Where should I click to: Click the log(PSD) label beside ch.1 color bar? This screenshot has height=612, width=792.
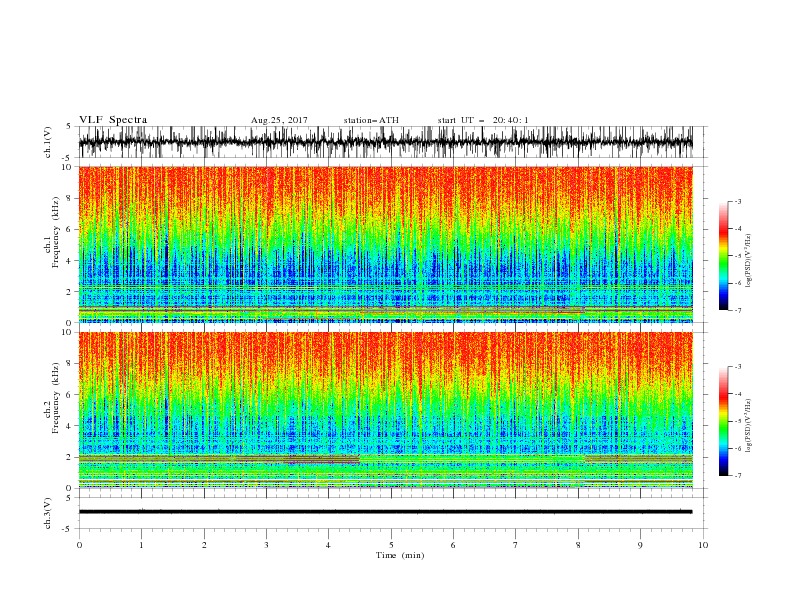click(x=749, y=261)
